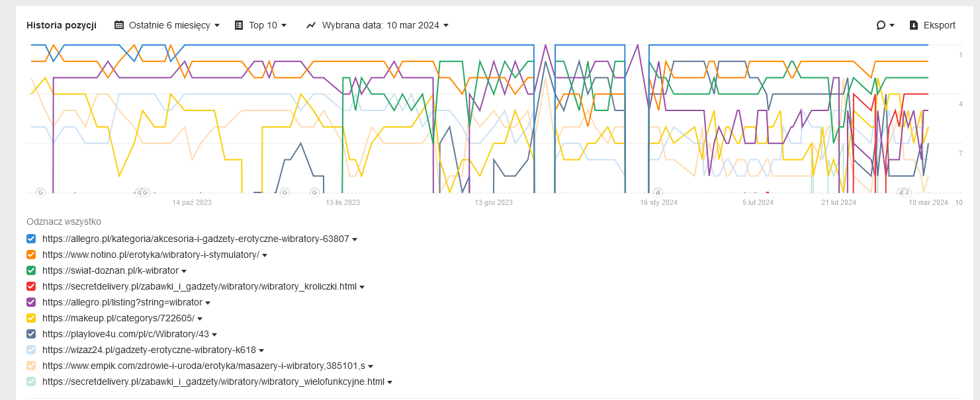Open dropdown arrow after playlove4u.com URL

(214, 335)
